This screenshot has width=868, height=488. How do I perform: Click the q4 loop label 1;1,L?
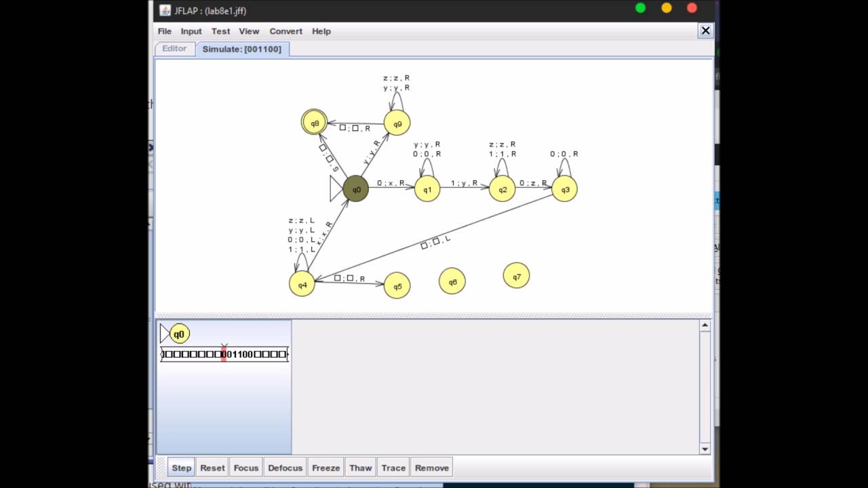click(302, 249)
